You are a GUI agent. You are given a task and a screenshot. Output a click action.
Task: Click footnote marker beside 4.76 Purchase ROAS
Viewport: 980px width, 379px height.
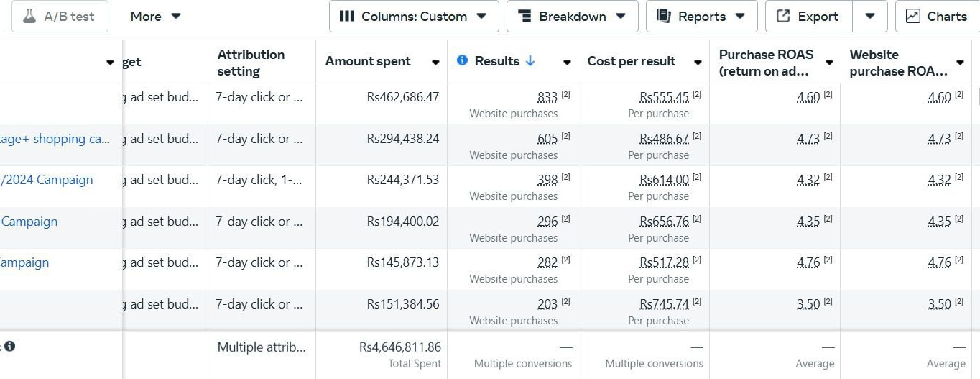(x=828, y=260)
